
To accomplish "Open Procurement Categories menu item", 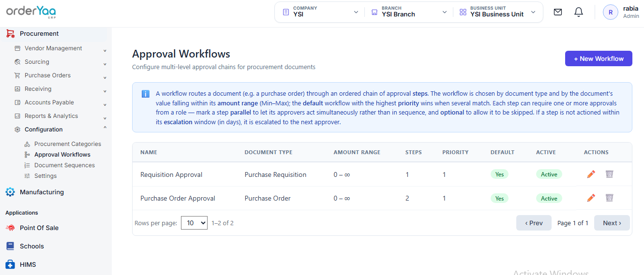I will (x=68, y=144).
